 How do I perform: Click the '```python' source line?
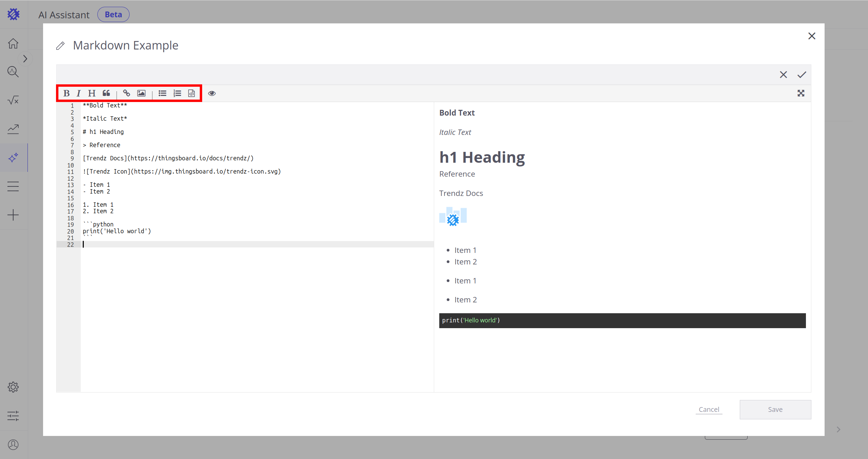click(98, 224)
